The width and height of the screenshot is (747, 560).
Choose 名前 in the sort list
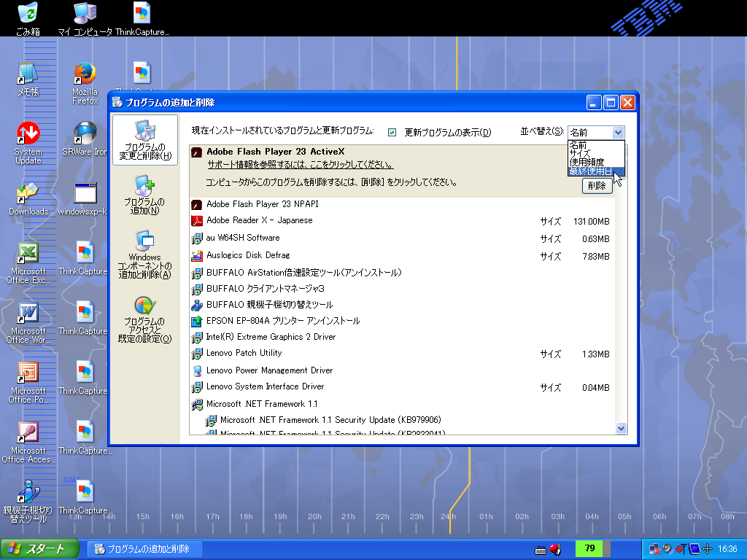point(595,145)
